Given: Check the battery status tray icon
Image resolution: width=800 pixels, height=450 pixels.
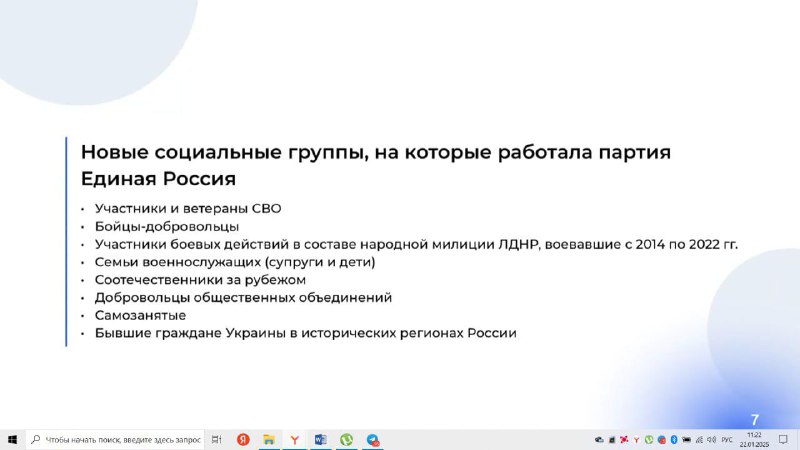Looking at the screenshot, I should (x=686, y=440).
